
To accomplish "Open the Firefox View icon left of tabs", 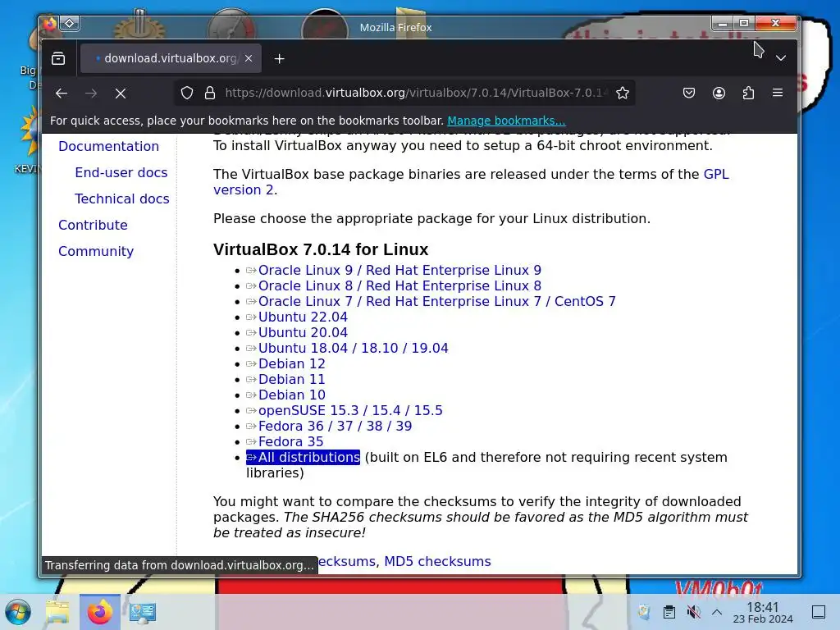I will 58,58.
